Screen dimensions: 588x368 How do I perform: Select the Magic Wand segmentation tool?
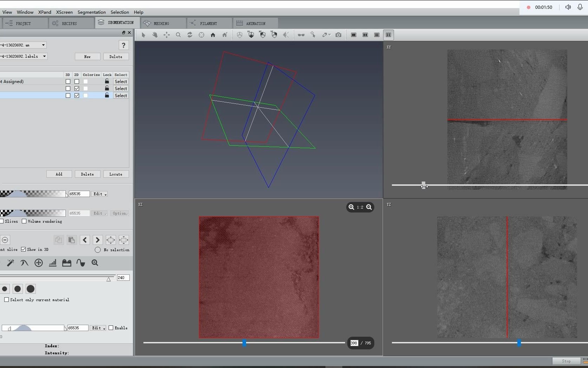pyautogui.click(x=10, y=263)
